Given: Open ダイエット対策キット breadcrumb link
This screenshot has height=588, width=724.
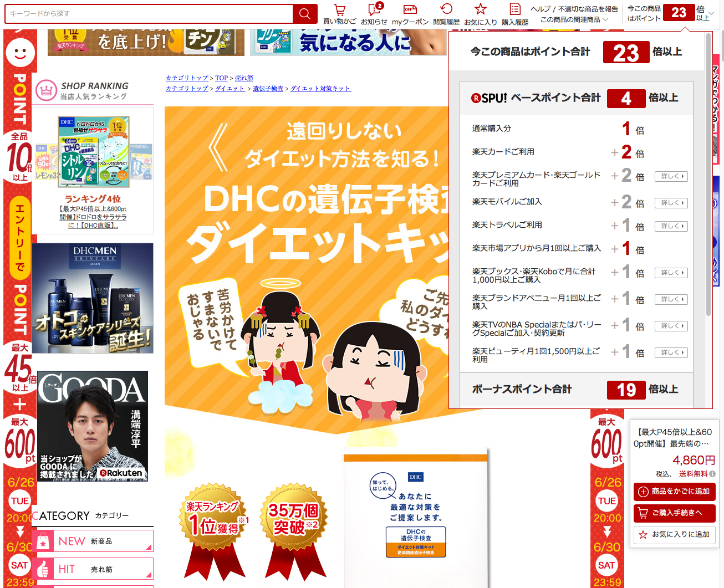Looking at the screenshot, I should pos(320,88).
